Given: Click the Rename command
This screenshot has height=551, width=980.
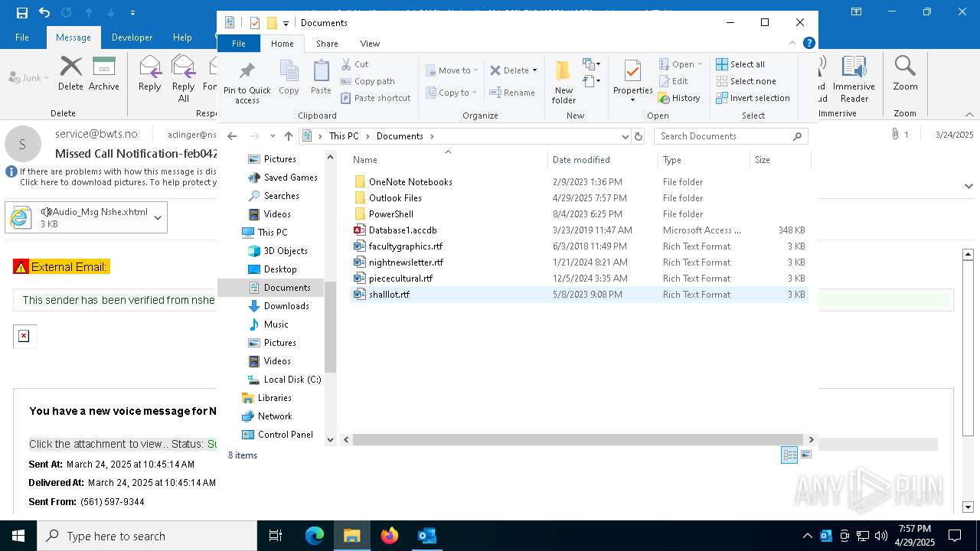Looking at the screenshot, I should (x=513, y=93).
